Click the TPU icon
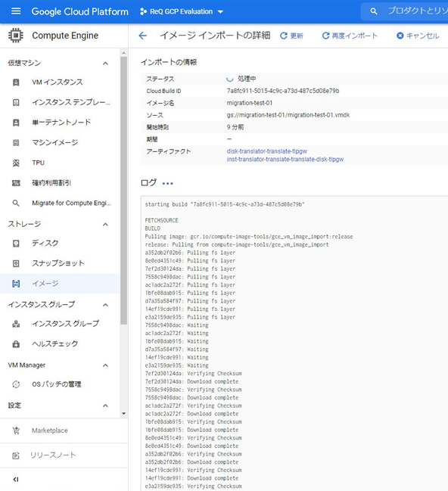This screenshot has width=448, height=491. 16,163
